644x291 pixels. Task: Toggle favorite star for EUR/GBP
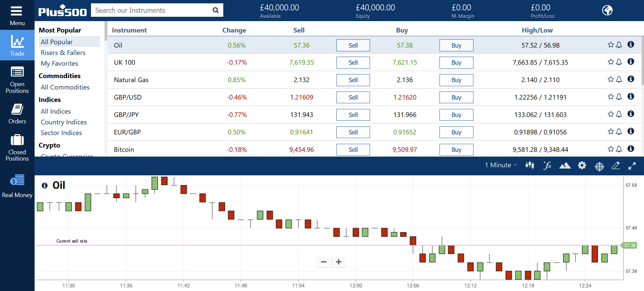pos(610,131)
